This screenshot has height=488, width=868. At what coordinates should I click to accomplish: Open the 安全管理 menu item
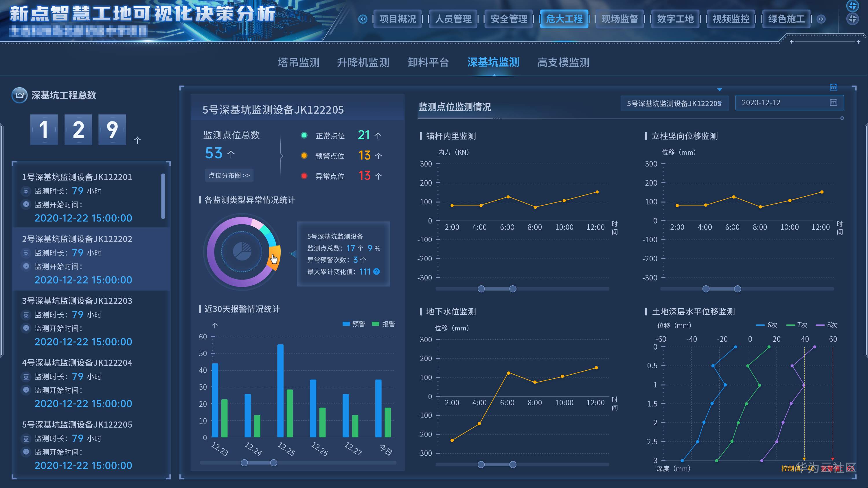click(508, 19)
